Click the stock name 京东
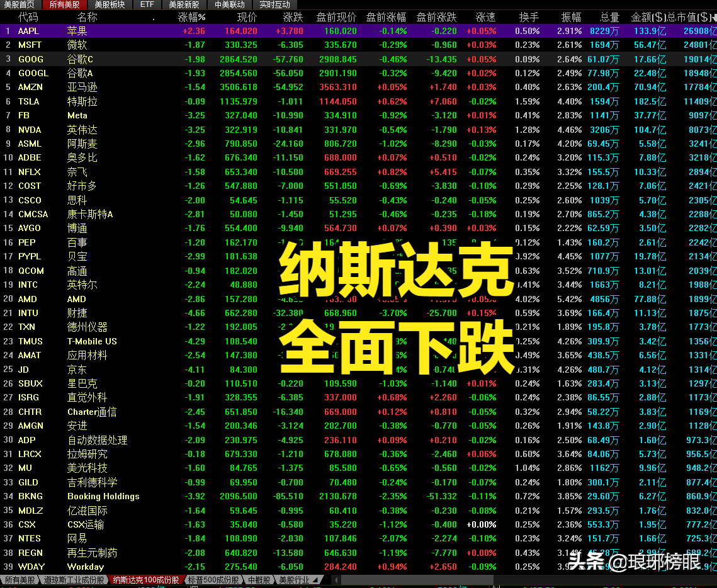Viewport: 717px width, 588px height. pos(77,370)
